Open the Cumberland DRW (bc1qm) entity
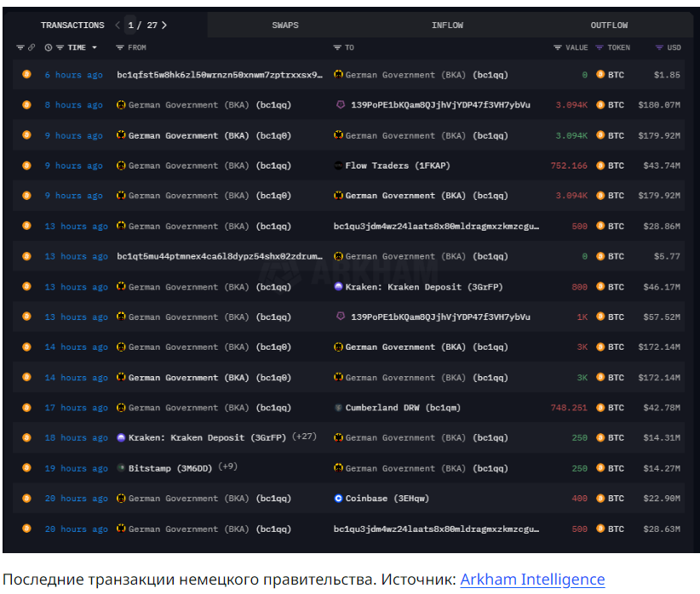The width and height of the screenshot is (700, 594). click(403, 408)
